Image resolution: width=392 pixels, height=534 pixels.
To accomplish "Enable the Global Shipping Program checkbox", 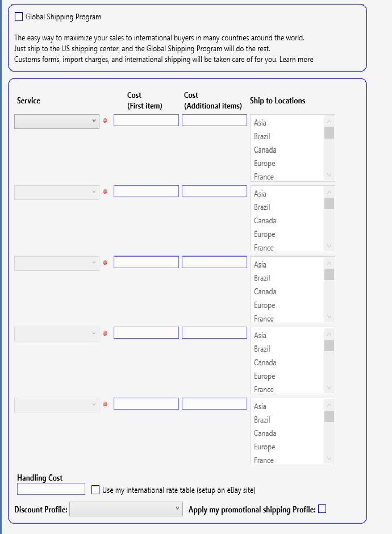I will pyautogui.click(x=19, y=16).
